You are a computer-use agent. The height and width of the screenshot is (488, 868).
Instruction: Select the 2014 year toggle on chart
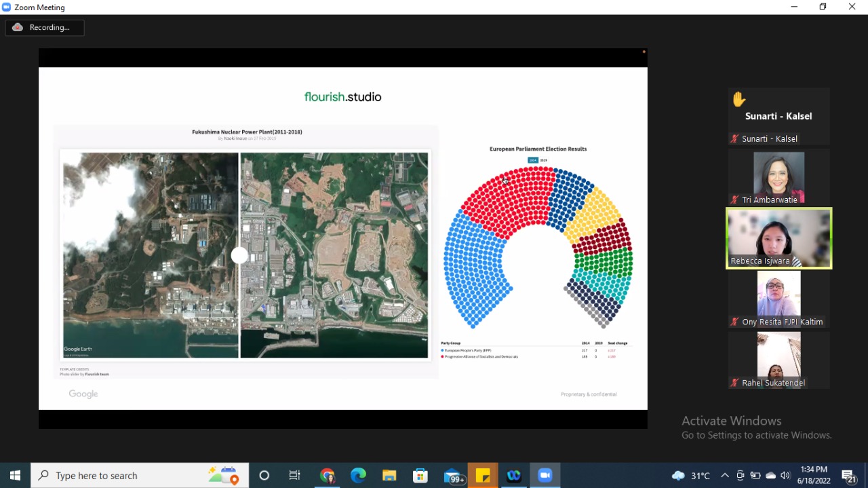(x=533, y=160)
